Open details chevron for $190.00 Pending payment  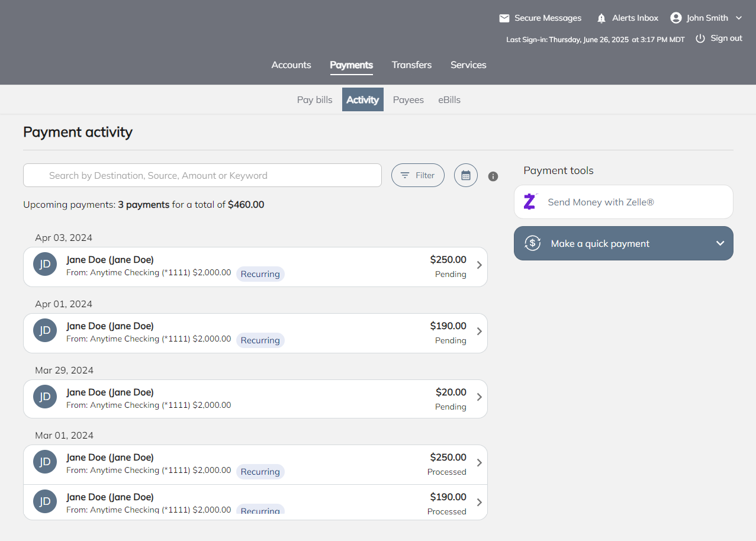pos(480,331)
